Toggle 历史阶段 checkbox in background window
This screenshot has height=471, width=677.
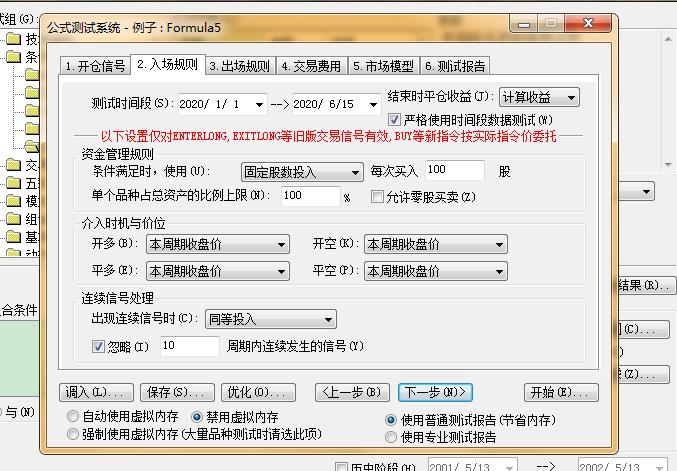[x=341, y=467]
